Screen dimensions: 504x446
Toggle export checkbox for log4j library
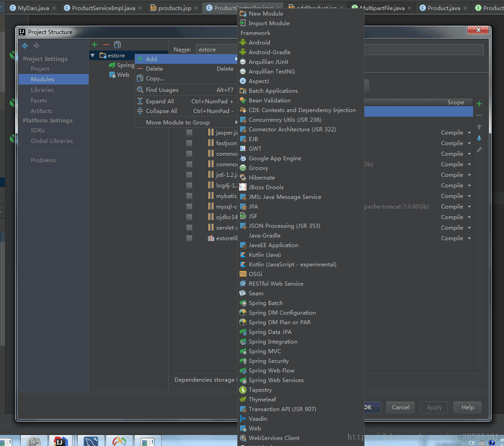[189, 185]
